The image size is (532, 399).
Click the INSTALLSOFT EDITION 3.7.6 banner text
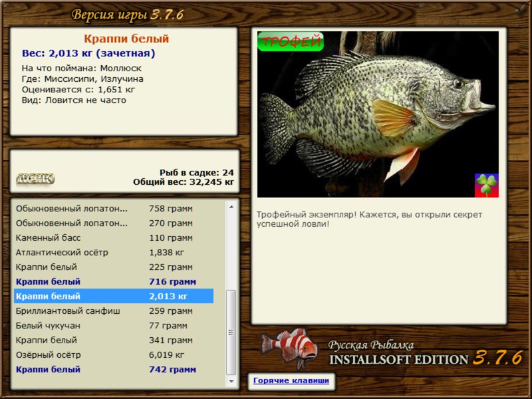(x=426, y=358)
